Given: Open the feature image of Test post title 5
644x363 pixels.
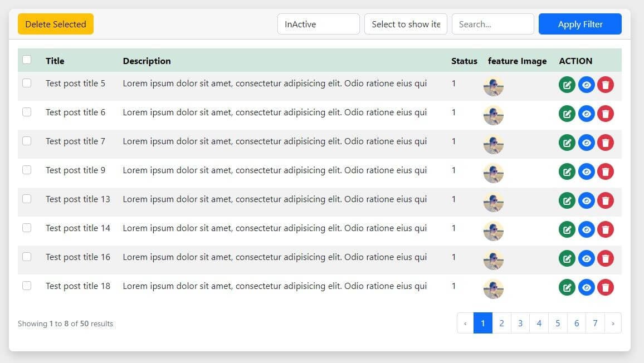Looking at the screenshot, I should point(493,85).
